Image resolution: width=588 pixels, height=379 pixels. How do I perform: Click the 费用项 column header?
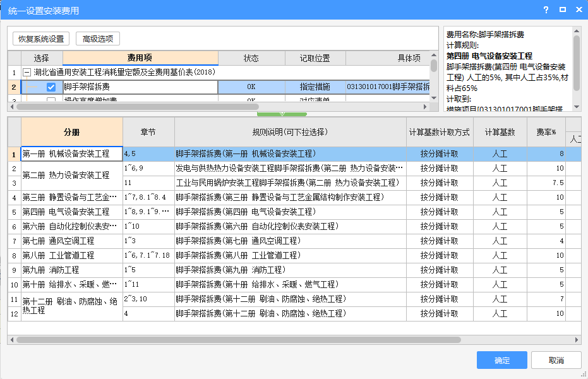[140, 57]
